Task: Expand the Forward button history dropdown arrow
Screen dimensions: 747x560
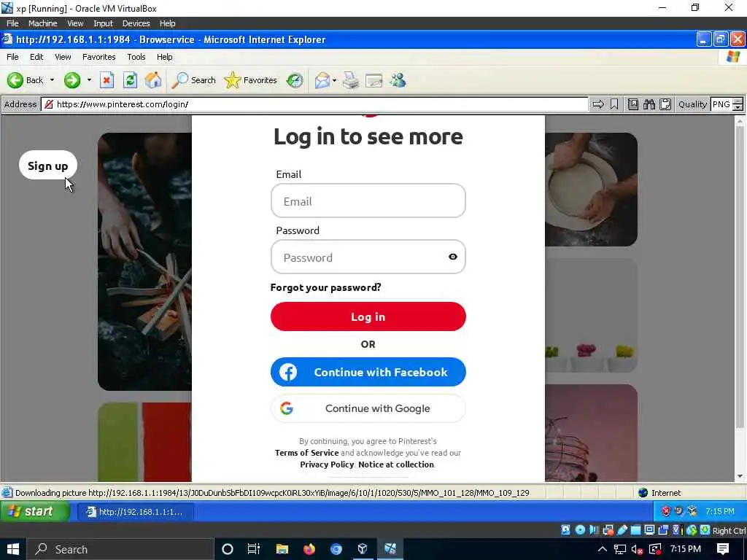Action: pyautogui.click(x=89, y=80)
